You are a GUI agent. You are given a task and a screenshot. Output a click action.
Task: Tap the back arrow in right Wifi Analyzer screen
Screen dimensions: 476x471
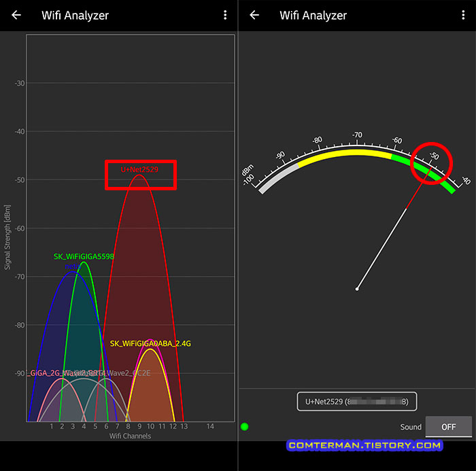254,15
